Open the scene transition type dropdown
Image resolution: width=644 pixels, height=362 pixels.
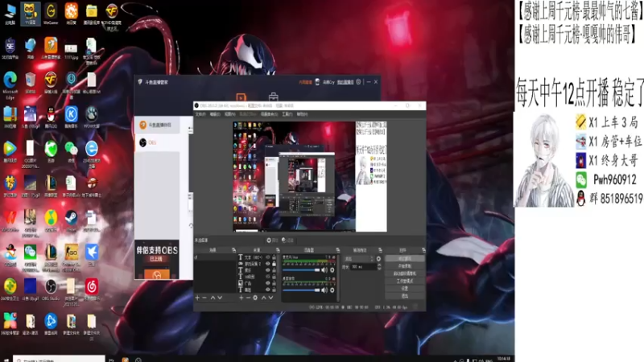(x=359, y=258)
